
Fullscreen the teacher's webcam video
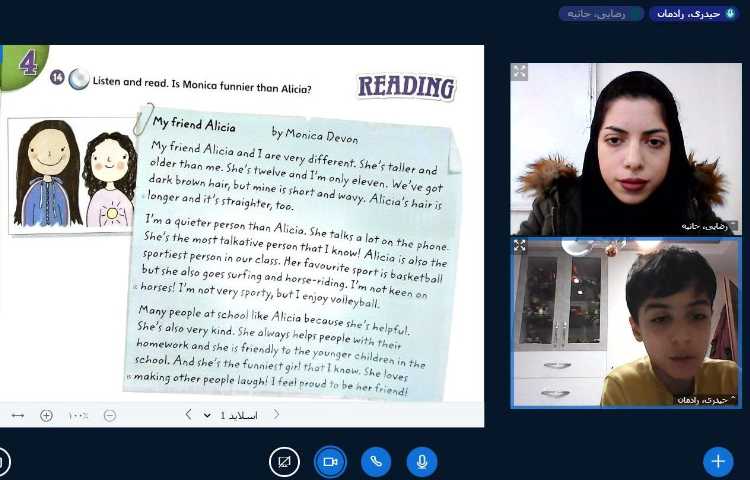pos(520,72)
